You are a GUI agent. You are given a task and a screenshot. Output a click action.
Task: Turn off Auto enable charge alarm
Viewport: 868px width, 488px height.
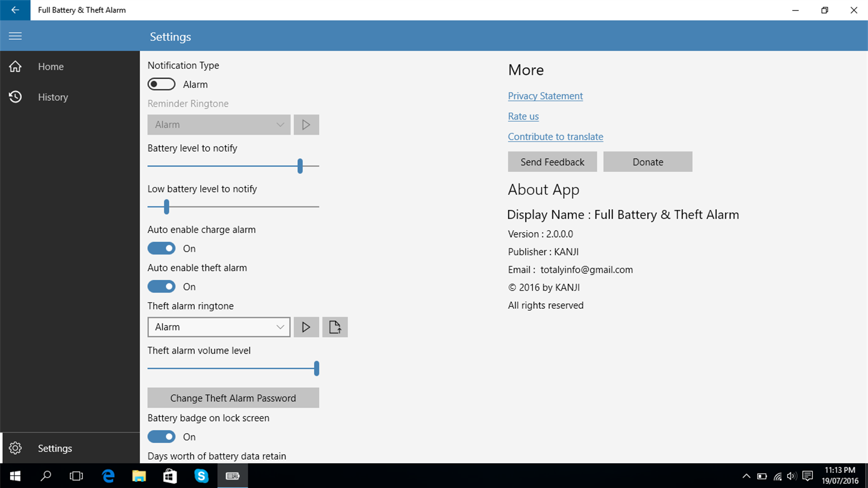(x=162, y=249)
